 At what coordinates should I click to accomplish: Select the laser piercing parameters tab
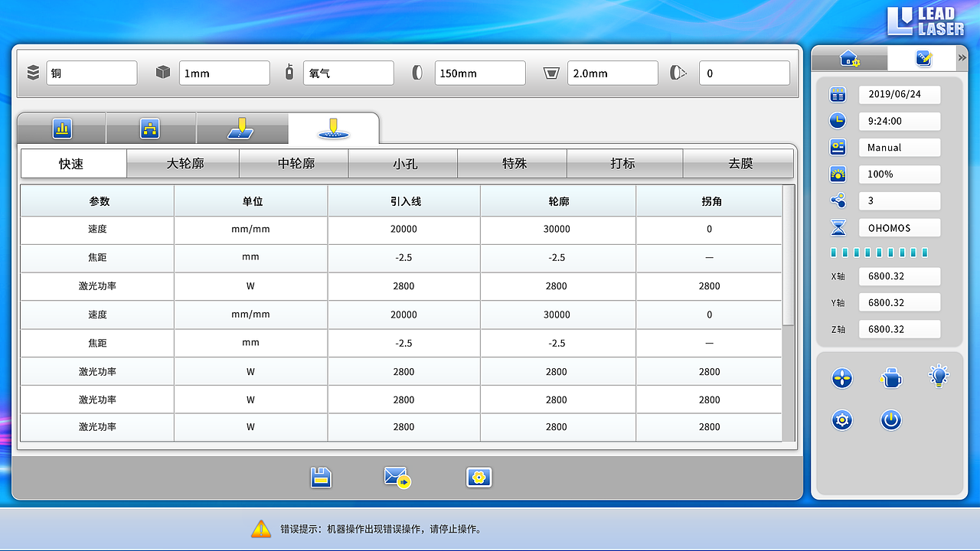tap(333, 129)
